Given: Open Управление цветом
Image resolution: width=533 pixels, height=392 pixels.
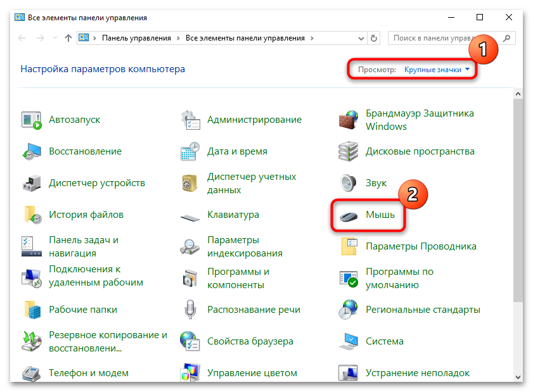Looking at the screenshot, I should click(x=252, y=373).
